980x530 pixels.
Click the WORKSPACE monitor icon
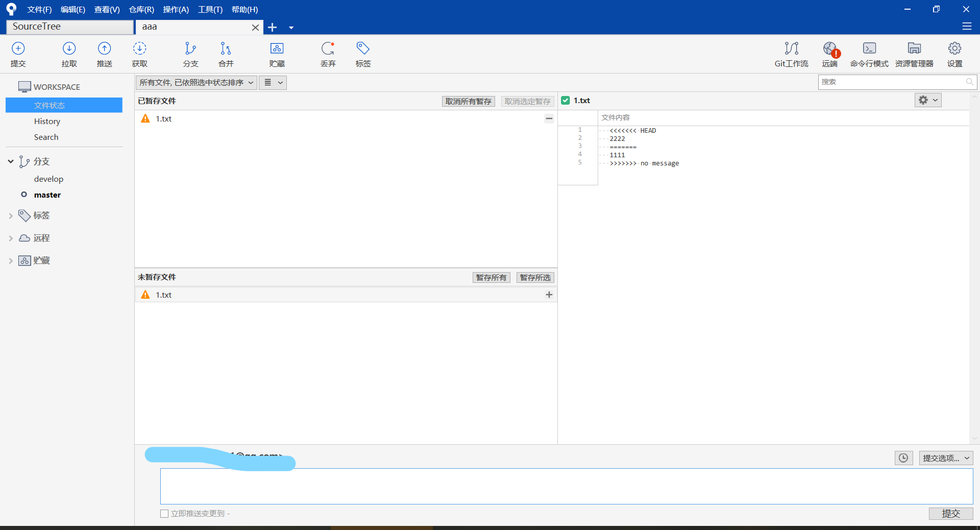pyautogui.click(x=24, y=87)
